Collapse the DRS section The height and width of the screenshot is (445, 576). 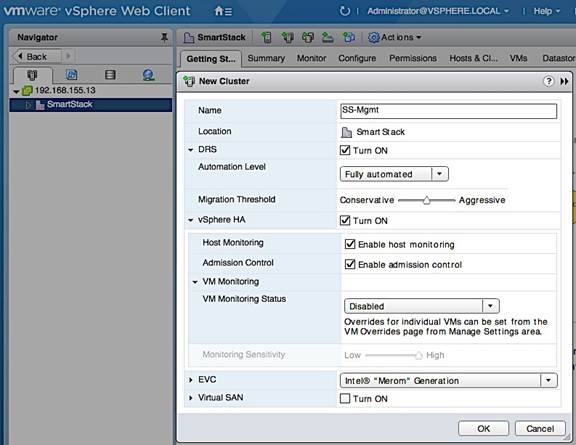191,150
